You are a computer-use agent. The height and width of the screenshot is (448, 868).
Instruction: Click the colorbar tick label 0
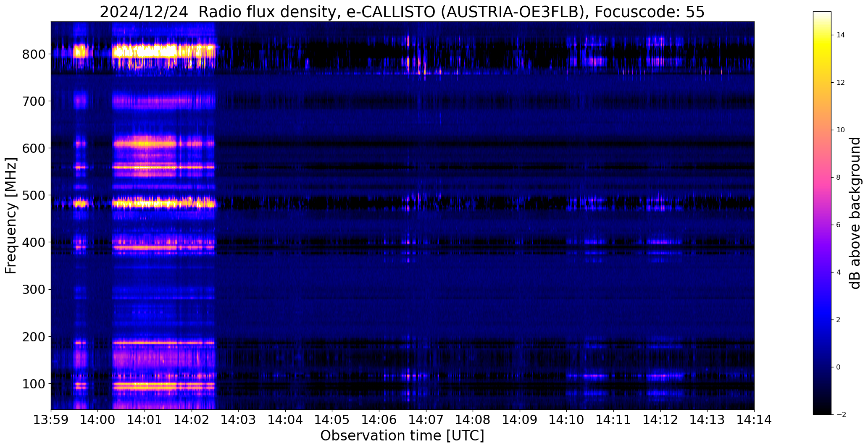(x=838, y=367)
